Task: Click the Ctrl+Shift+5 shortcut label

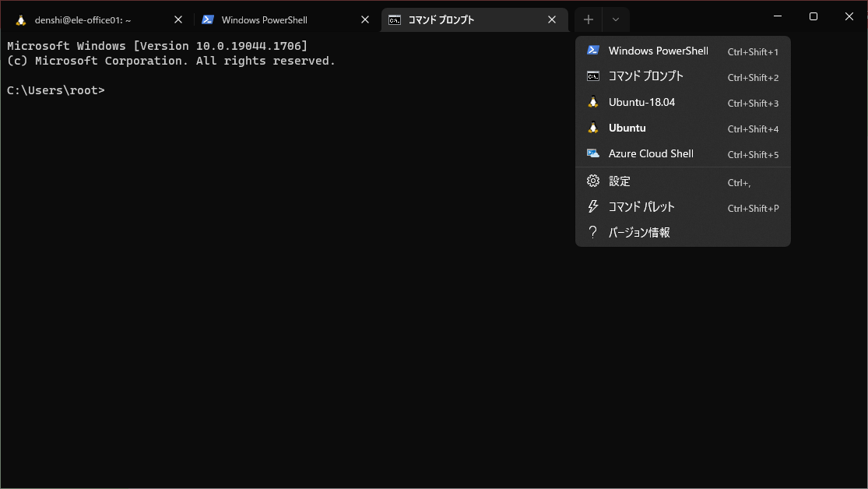Action: point(753,155)
